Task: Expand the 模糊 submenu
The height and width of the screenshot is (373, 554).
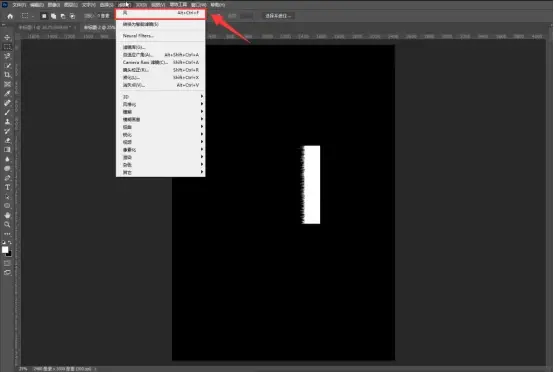Action: click(160, 112)
